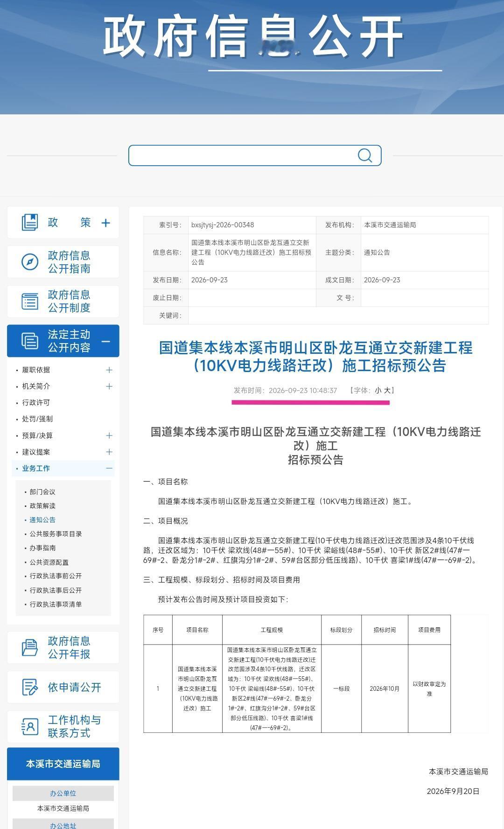Screen dimensions: 504x829
Task: Open the 行政执法事后公开 sub-item
Action: (x=56, y=590)
